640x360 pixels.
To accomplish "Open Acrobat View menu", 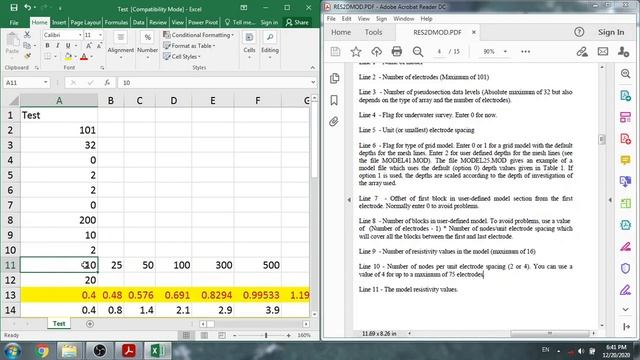I will (x=363, y=19).
